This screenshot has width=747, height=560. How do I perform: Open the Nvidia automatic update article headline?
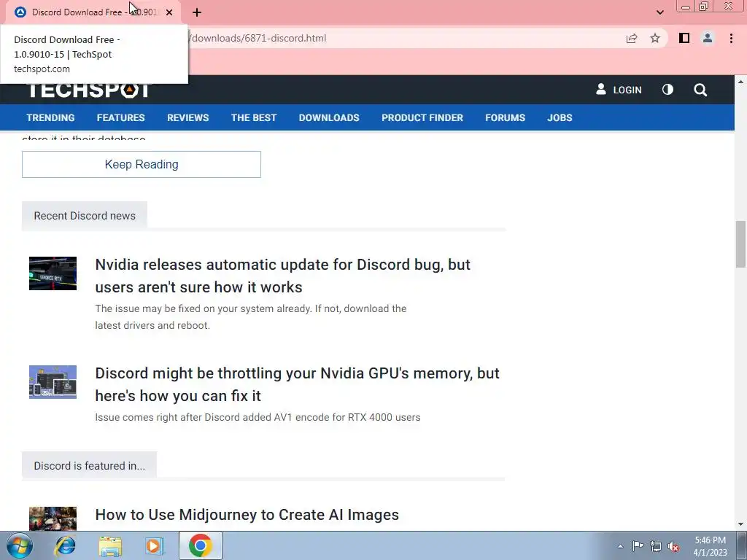coord(282,276)
